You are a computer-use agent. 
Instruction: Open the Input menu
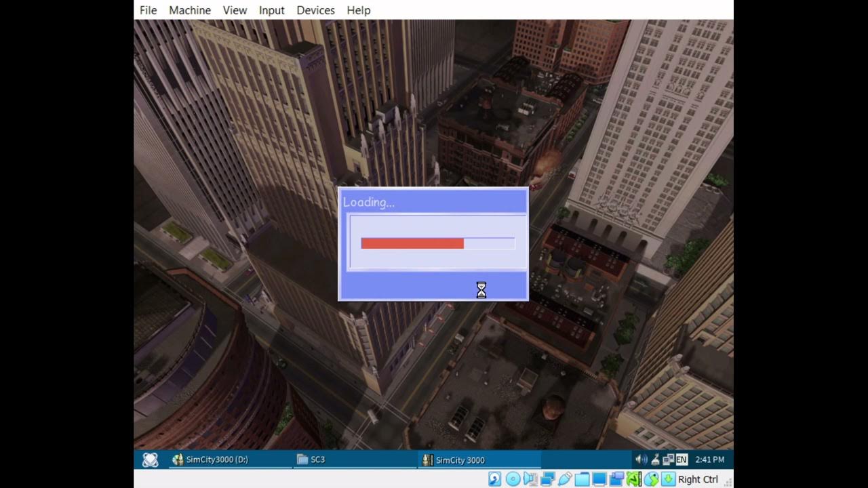point(271,10)
